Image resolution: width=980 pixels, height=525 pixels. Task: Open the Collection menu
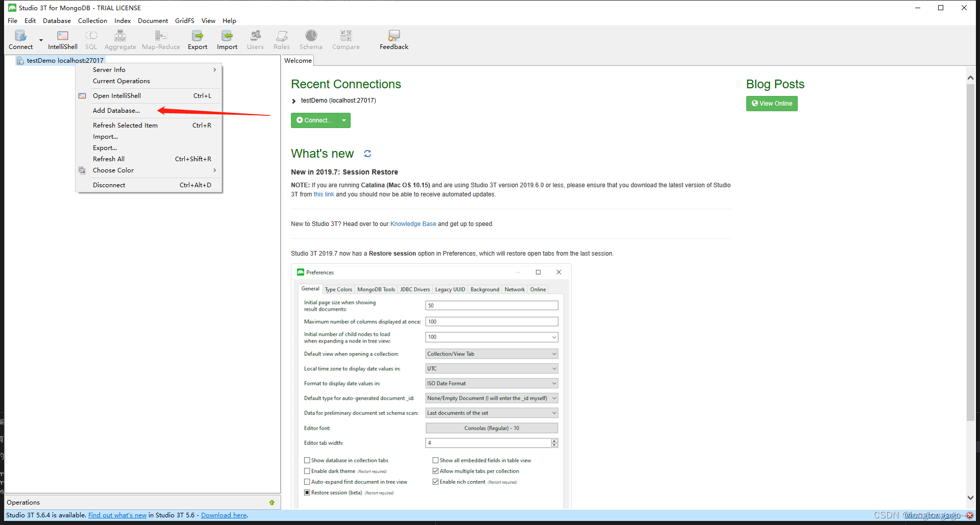(92, 21)
